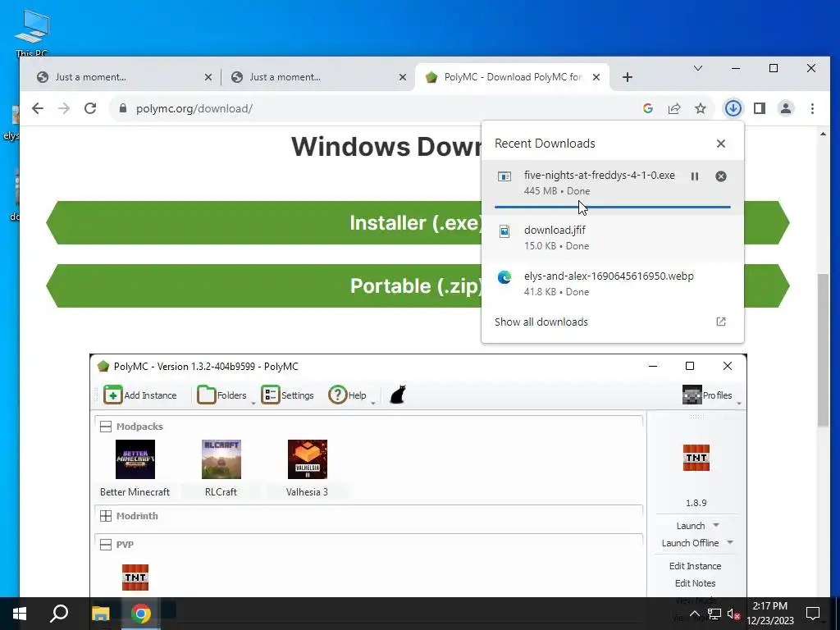Switch to the first 'Just a moment...' tab
The image size is (840, 630).
click(x=125, y=77)
